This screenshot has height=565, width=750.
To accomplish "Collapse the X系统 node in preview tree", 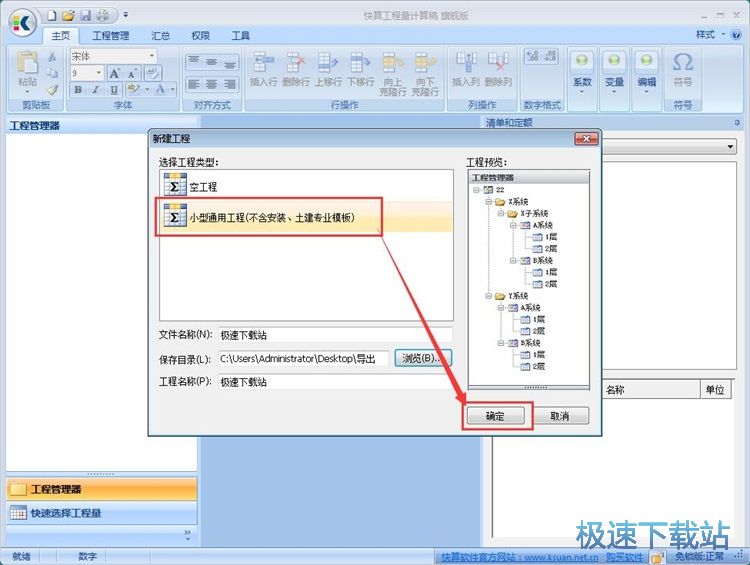I will [488, 201].
